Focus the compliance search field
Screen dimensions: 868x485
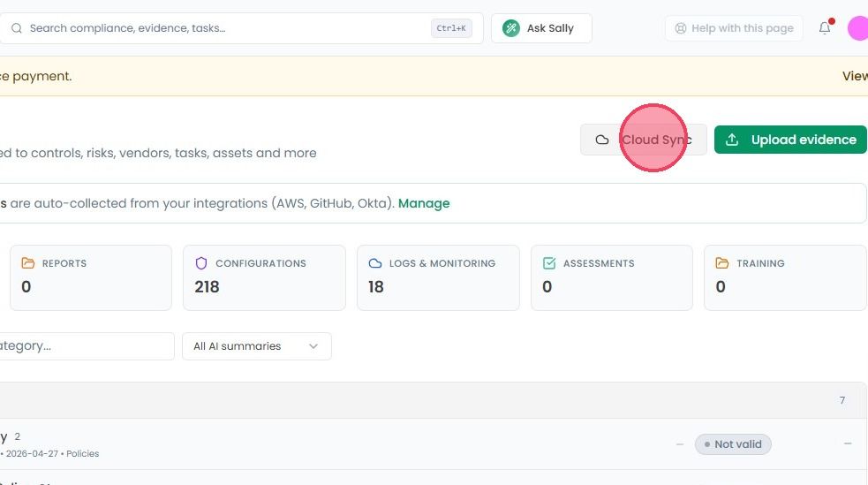[241, 28]
